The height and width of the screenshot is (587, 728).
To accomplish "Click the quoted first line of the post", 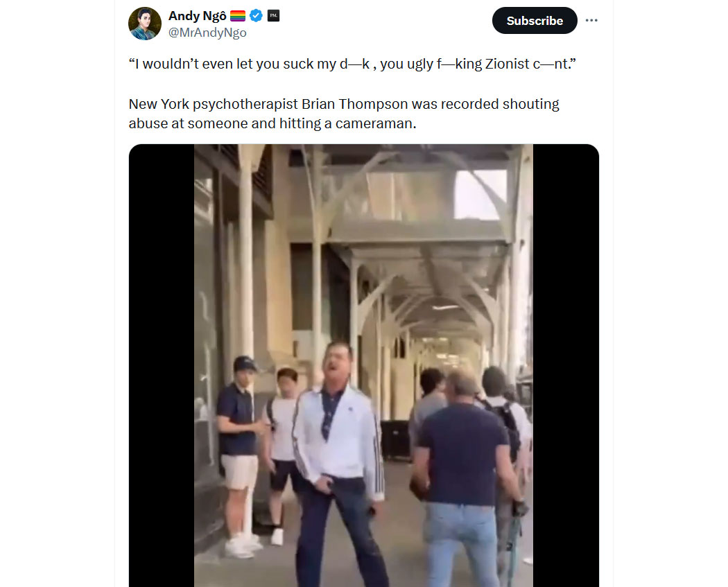I will [x=352, y=64].
